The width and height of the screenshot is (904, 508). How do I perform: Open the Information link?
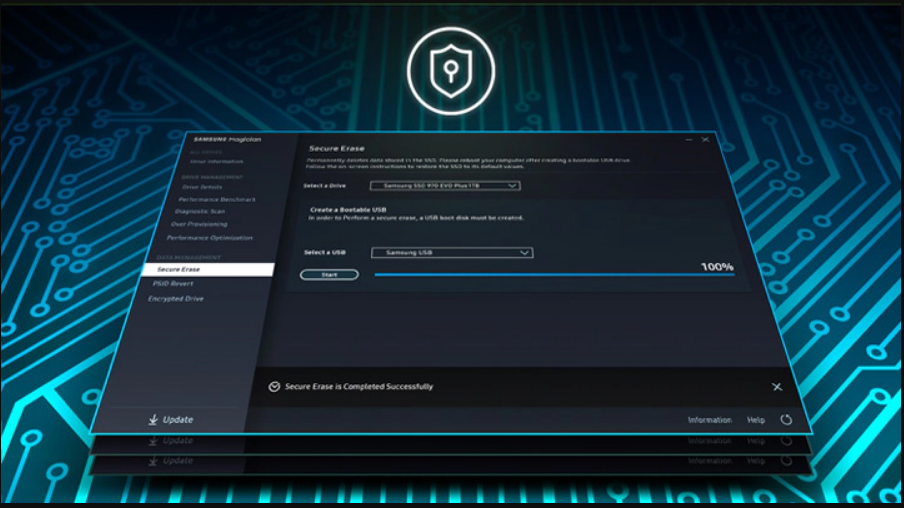pos(709,420)
